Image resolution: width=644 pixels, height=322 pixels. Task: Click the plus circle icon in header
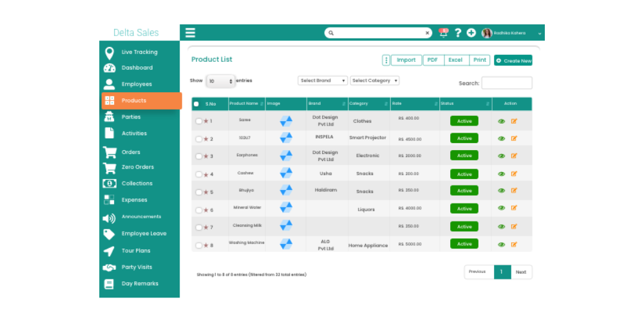pyautogui.click(x=471, y=33)
